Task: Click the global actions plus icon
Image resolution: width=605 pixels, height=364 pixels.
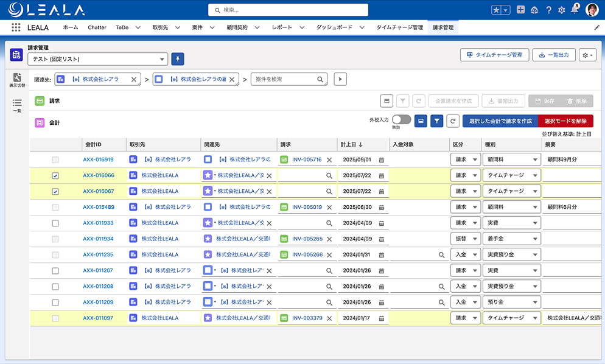Action: (520, 10)
